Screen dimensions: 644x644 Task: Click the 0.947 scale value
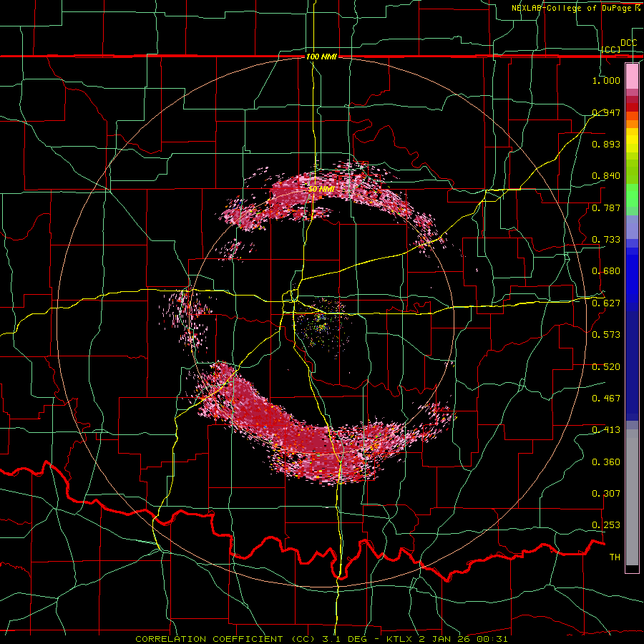pyautogui.click(x=606, y=112)
